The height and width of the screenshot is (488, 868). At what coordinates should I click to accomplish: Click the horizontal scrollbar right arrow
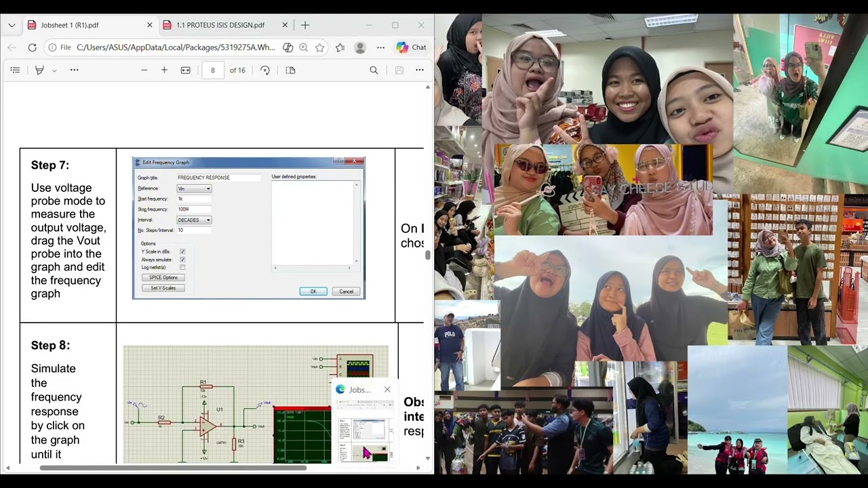(418, 468)
